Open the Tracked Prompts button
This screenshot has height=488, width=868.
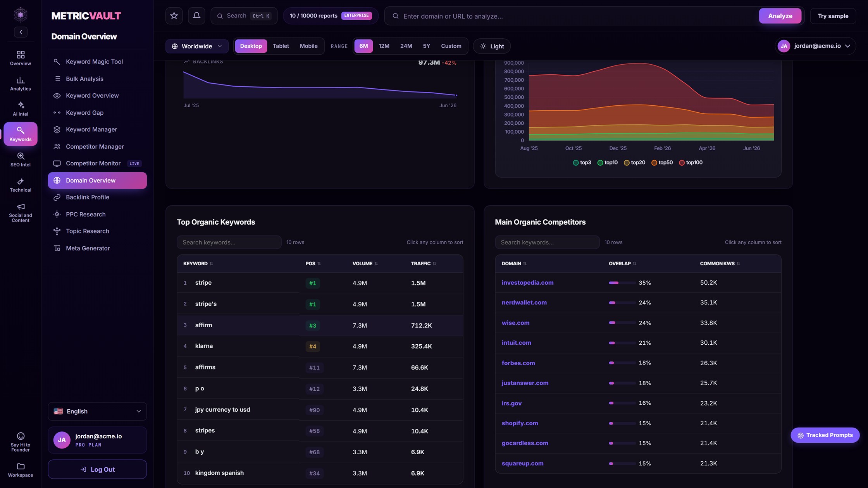point(825,435)
